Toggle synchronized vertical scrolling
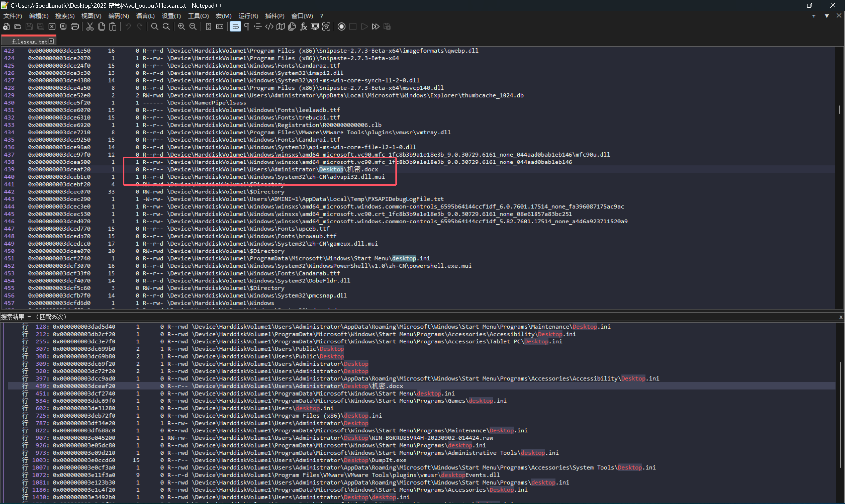Screen dimensions: 845x504 (208, 26)
